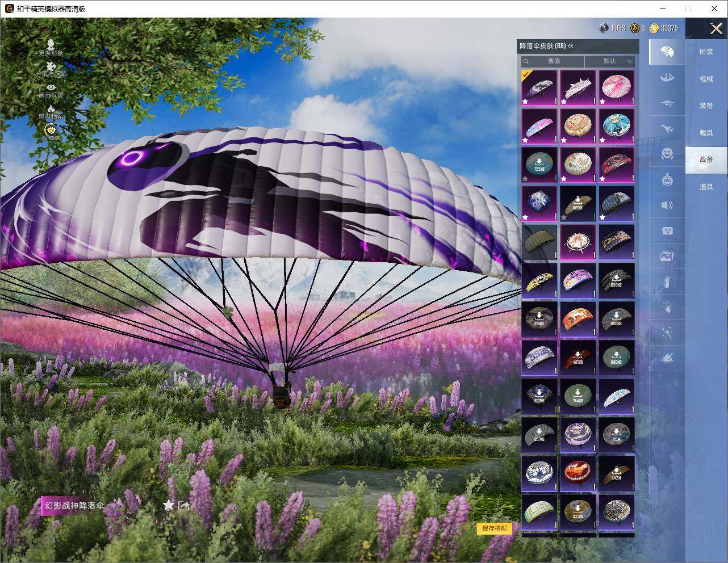Toggle favorite star on the blue fireworks parachute
This screenshot has width=728, height=563.
click(525, 218)
